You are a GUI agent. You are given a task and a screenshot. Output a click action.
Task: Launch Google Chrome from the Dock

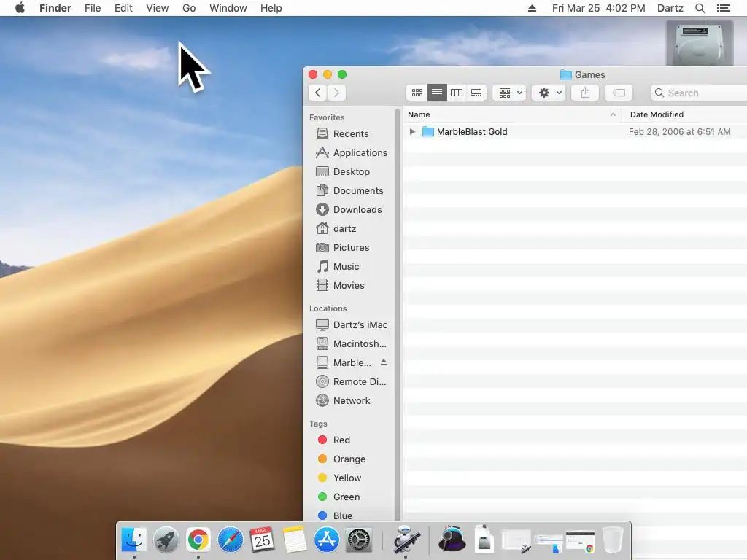click(x=198, y=540)
